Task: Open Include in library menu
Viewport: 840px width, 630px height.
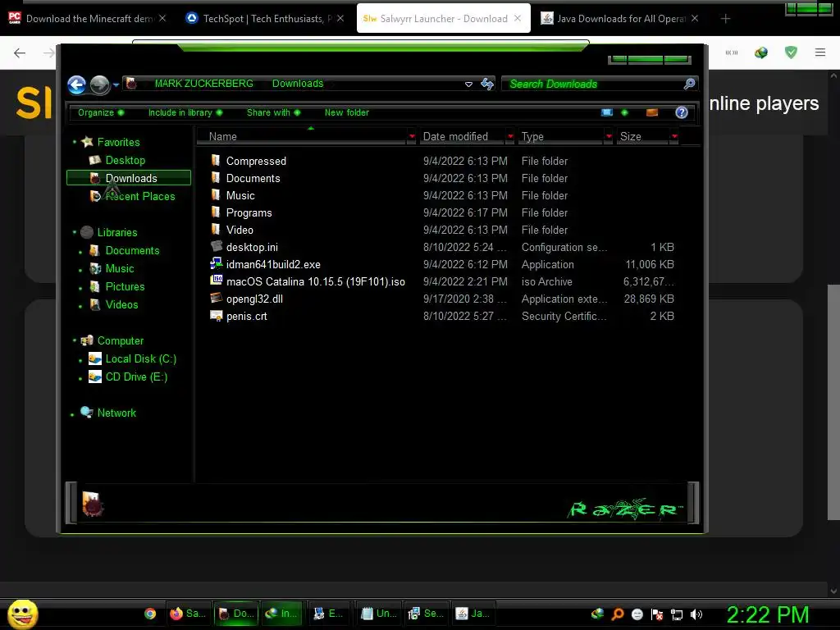Action: tap(185, 112)
